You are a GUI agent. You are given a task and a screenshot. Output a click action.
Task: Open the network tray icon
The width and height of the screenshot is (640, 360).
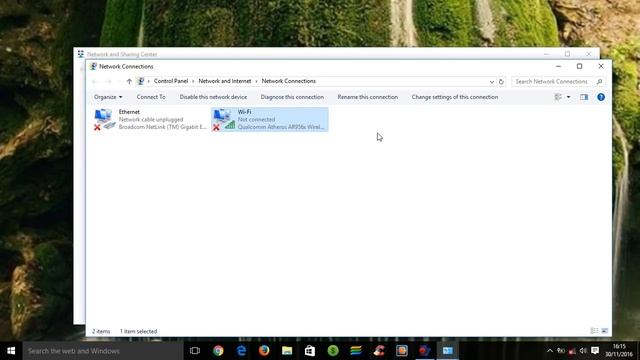click(572, 351)
